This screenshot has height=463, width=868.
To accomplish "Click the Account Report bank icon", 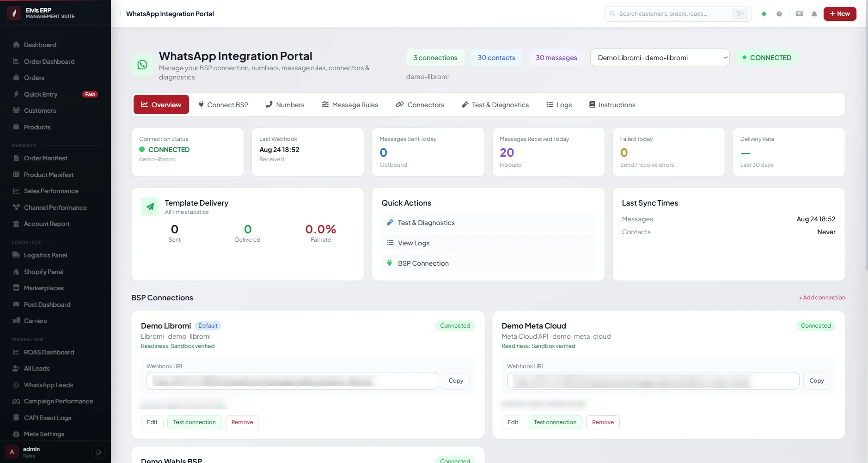I will click(16, 224).
